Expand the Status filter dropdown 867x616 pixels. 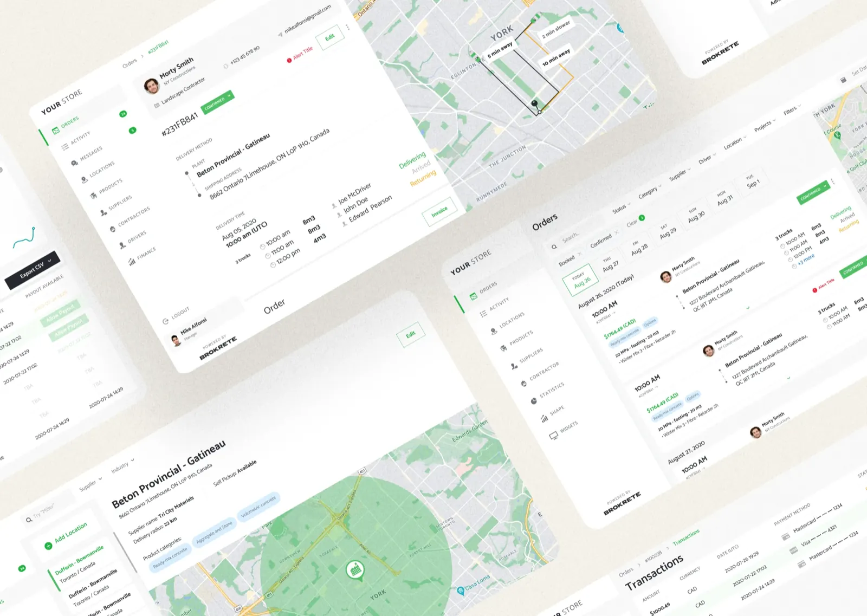point(621,208)
